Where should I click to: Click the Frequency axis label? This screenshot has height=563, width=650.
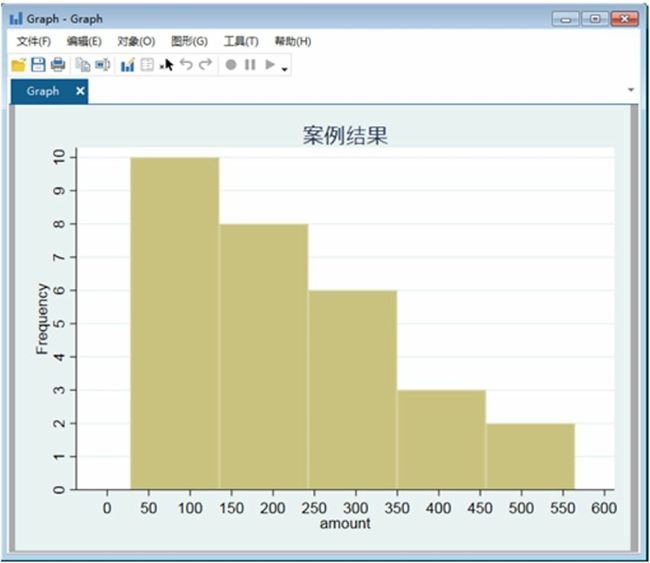(42, 319)
